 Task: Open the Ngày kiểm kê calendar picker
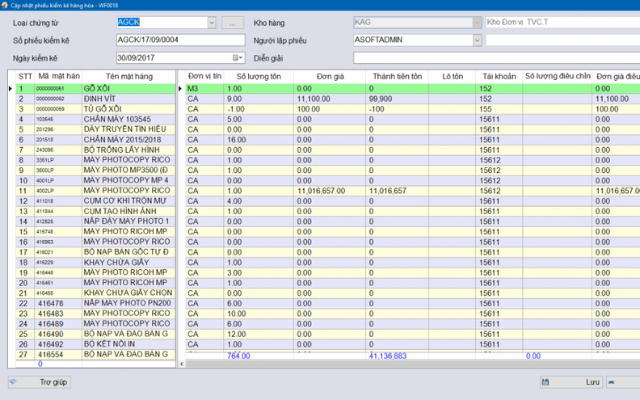237,58
